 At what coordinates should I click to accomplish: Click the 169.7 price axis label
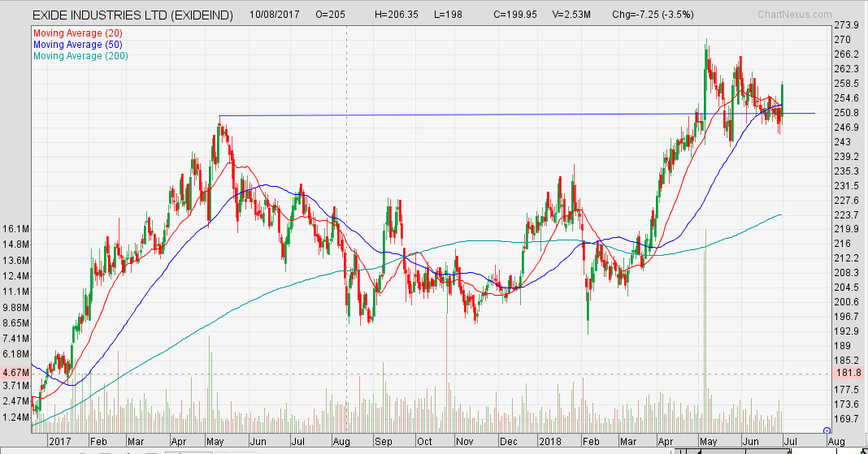(846, 418)
